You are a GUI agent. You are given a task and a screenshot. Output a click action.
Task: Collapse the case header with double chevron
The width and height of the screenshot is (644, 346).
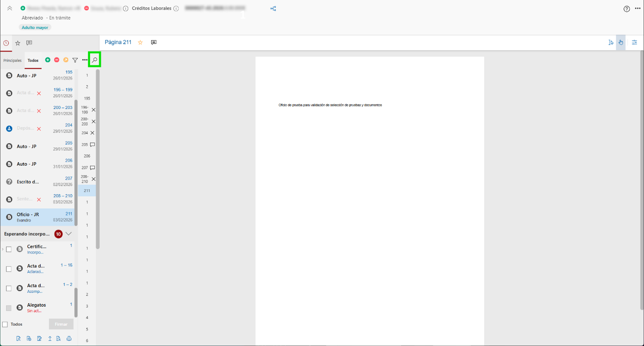pos(10,9)
